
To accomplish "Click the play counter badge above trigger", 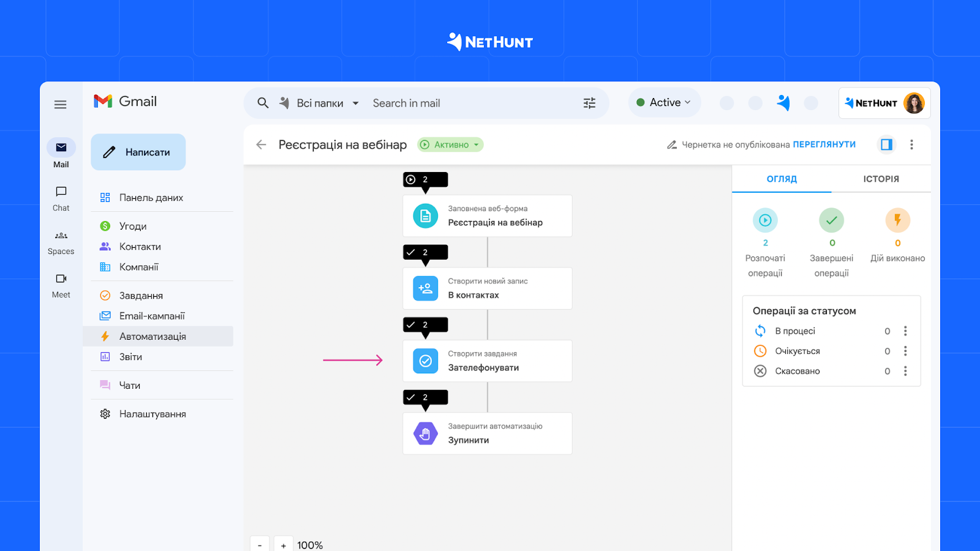I will pos(426,179).
